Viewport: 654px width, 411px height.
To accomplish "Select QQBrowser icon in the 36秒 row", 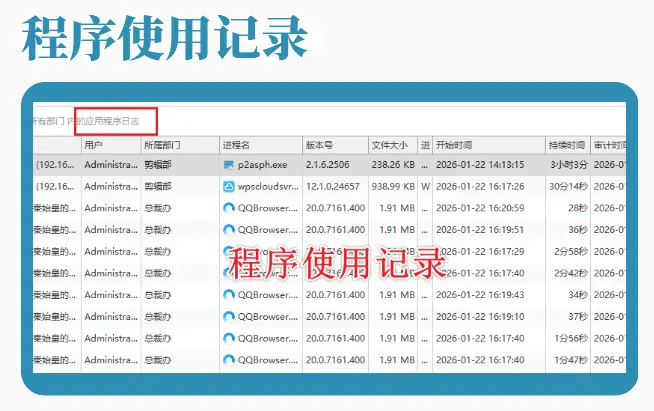I will (229, 229).
